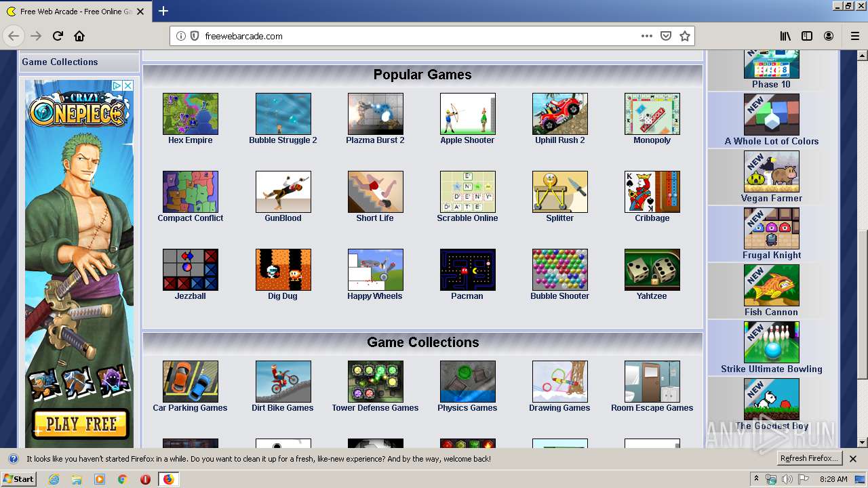The width and height of the screenshot is (868, 488).
Task: Reload the current page
Action: click(58, 36)
